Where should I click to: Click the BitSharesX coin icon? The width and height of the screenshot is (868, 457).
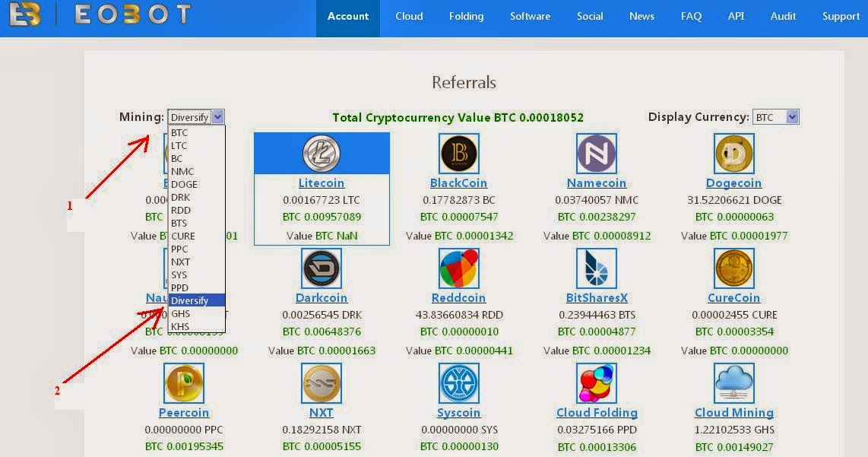[x=596, y=268]
